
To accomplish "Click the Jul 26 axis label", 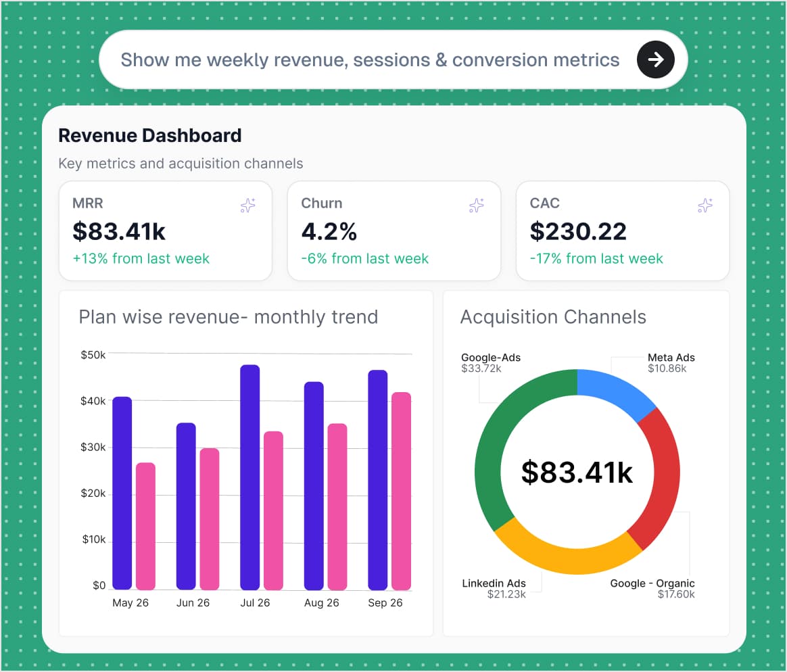I will point(255,603).
